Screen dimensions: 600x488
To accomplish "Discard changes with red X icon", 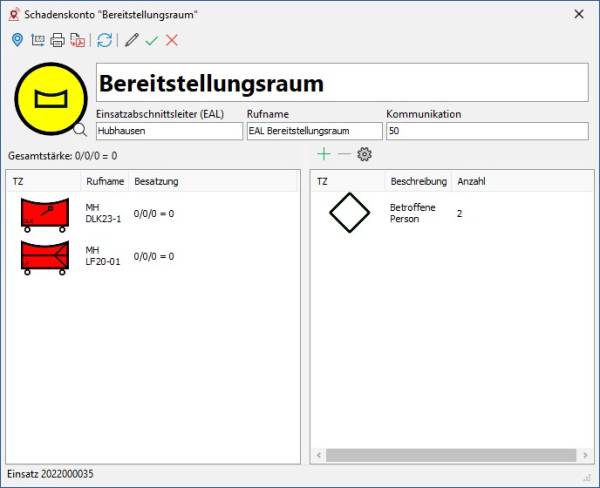I will (x=172, y=40).
